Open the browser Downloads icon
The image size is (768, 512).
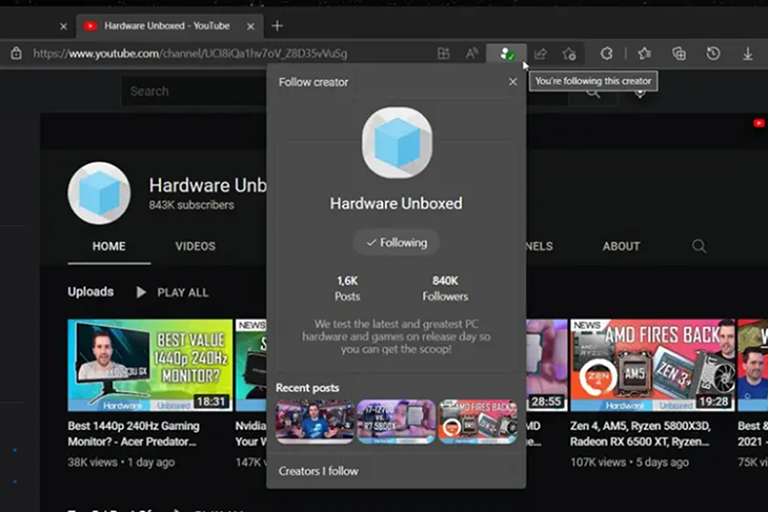pos(748,54)
